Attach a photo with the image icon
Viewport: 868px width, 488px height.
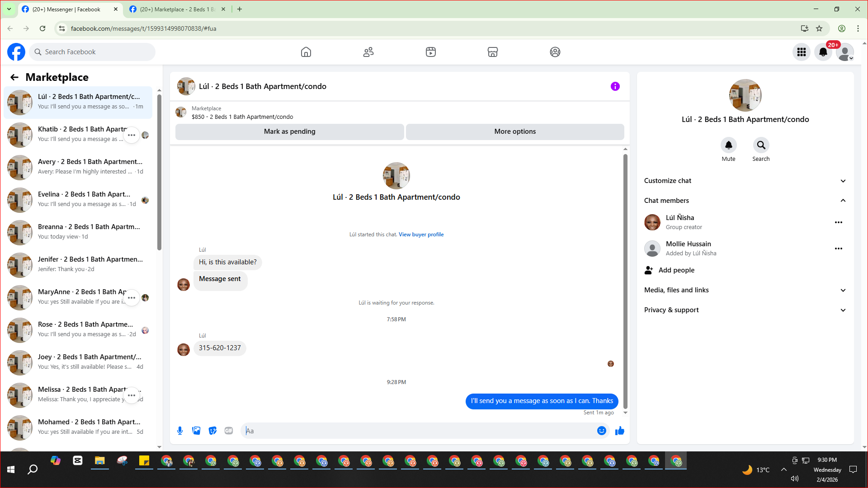click(196, 431)
